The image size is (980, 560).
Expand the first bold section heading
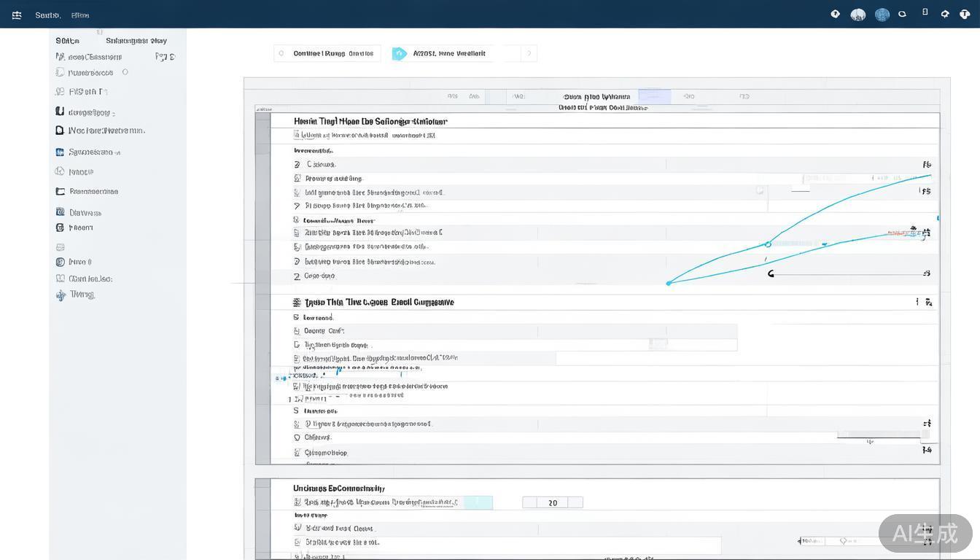pyautogui.click(x=370, y=121)
